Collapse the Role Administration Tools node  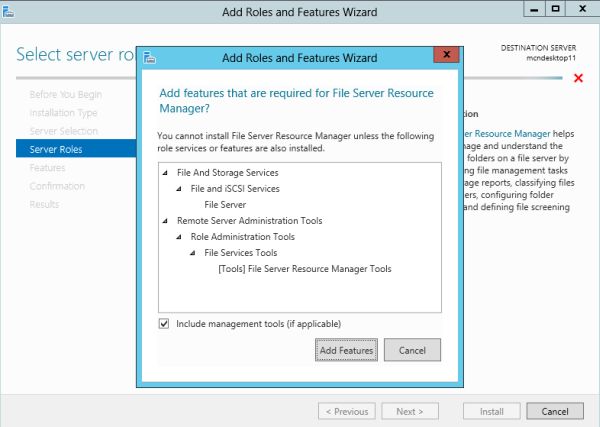click(x=179, y=237)
